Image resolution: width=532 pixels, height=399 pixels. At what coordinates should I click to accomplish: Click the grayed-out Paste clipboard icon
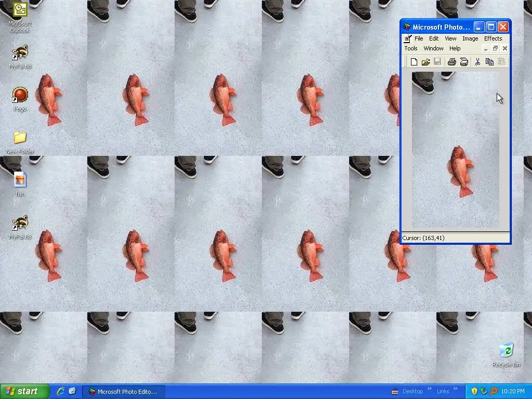501,62
